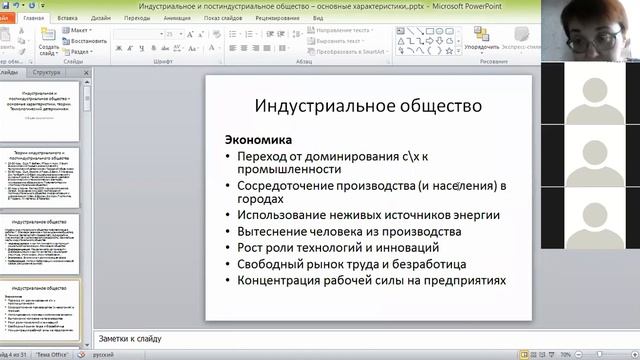Click the zoom slider handle

599,355
